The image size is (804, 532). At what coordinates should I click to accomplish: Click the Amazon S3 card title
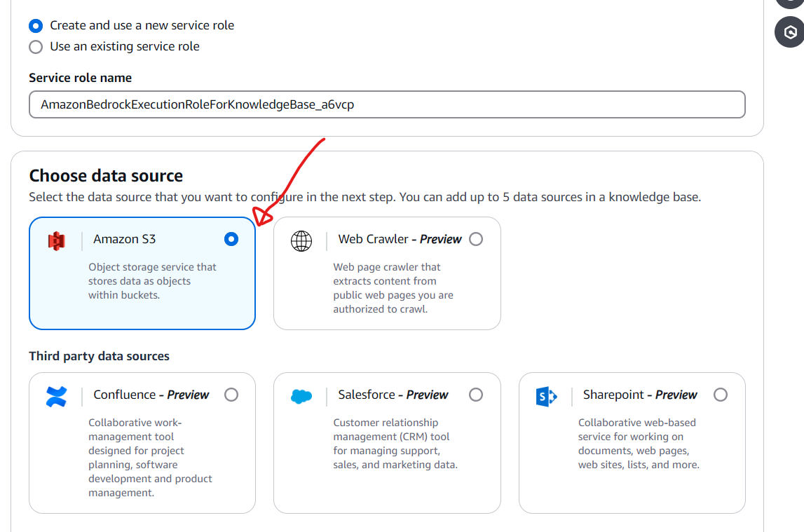tap(125, 239)
